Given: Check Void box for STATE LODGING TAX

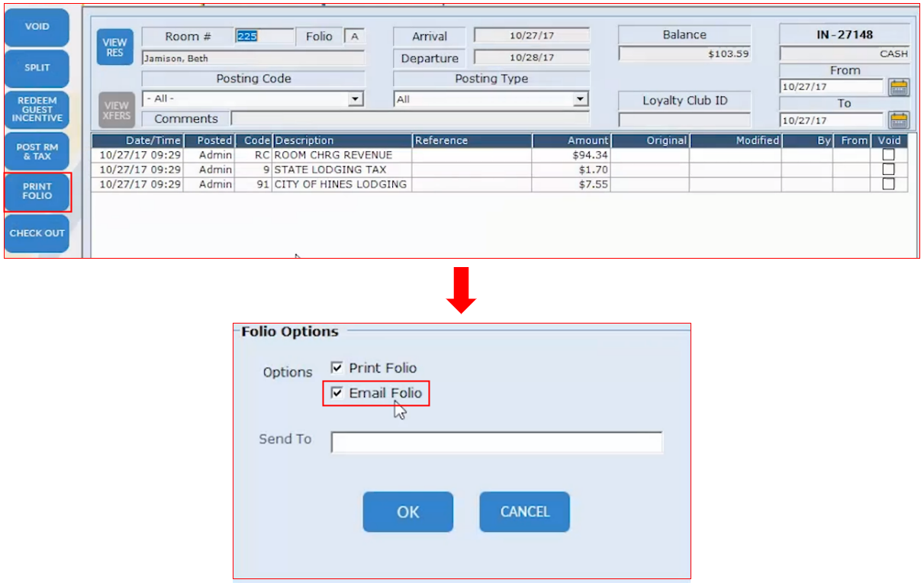Looking at the screenshot, I should tap(888, 169).
